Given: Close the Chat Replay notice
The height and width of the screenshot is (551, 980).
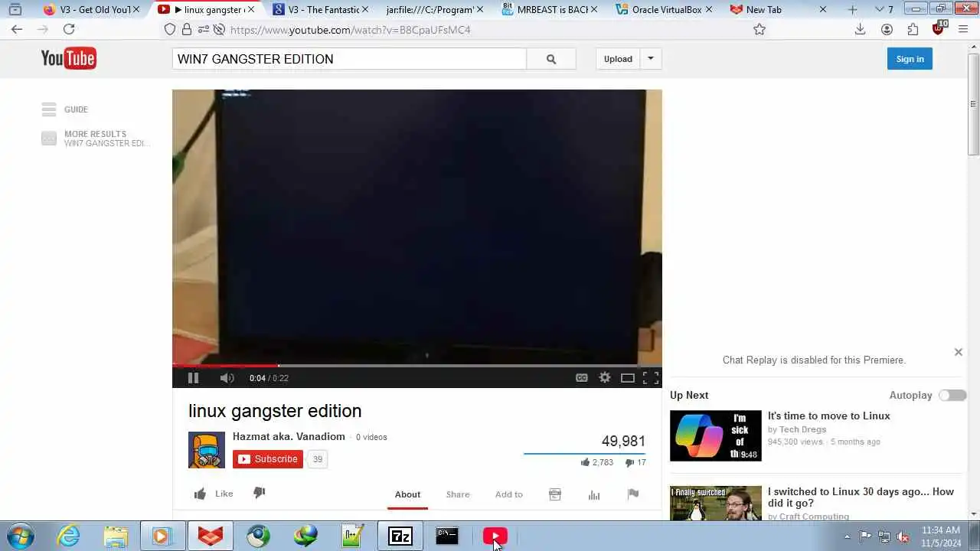Looking at the screenshot, I should (x=959, y=352).
